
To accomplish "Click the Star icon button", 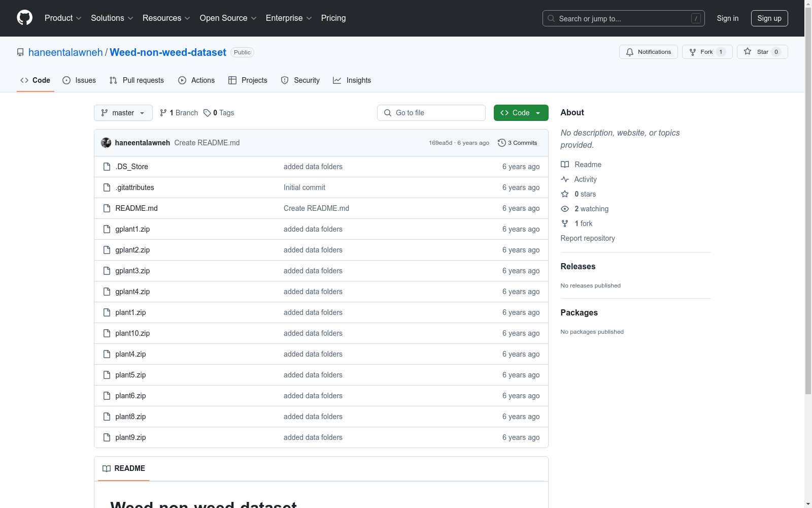I will (x=748, y=52).
